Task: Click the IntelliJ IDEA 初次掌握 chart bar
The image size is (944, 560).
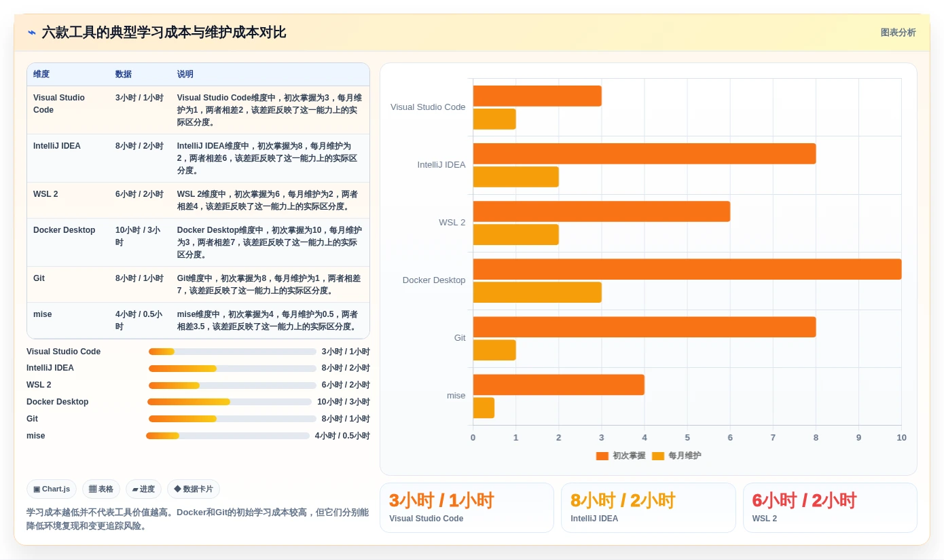Action: [x=645, y=153]
